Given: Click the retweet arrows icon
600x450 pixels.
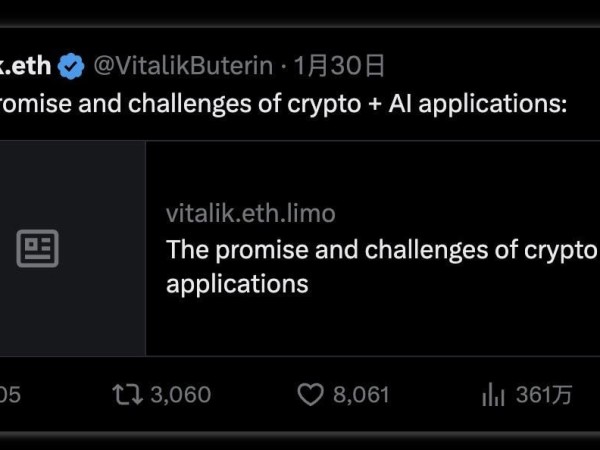Looking at the screenshot, I should 127,395.
